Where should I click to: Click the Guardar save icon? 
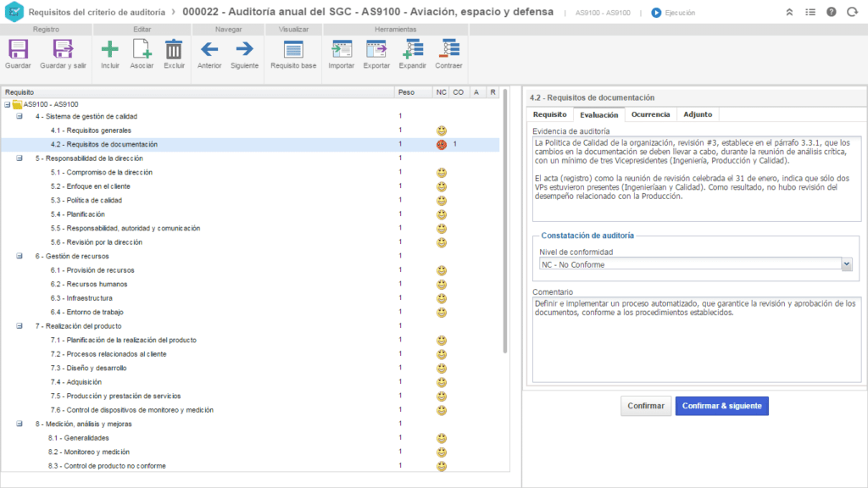tap(18, 50)
